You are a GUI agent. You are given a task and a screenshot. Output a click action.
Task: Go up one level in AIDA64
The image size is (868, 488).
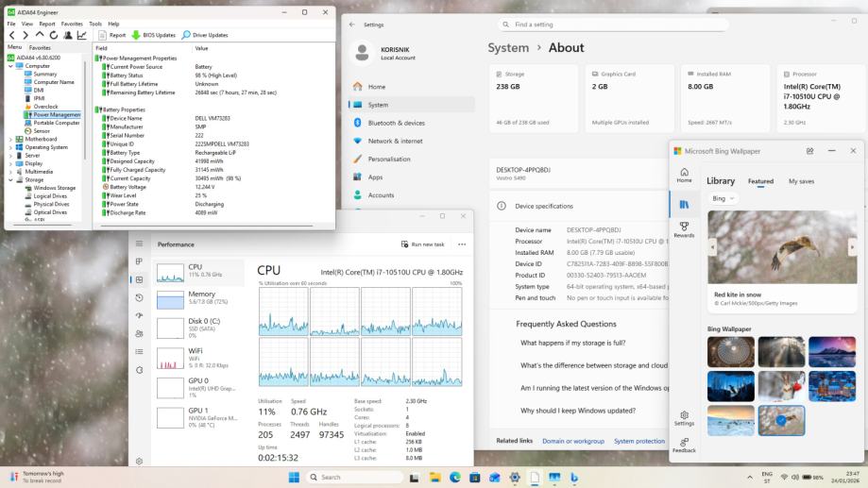tap(40, 35)
